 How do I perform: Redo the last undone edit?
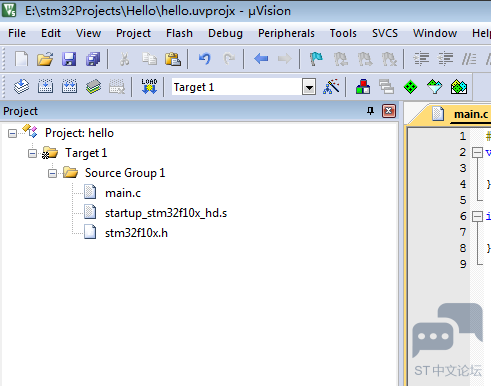point(229,59)
